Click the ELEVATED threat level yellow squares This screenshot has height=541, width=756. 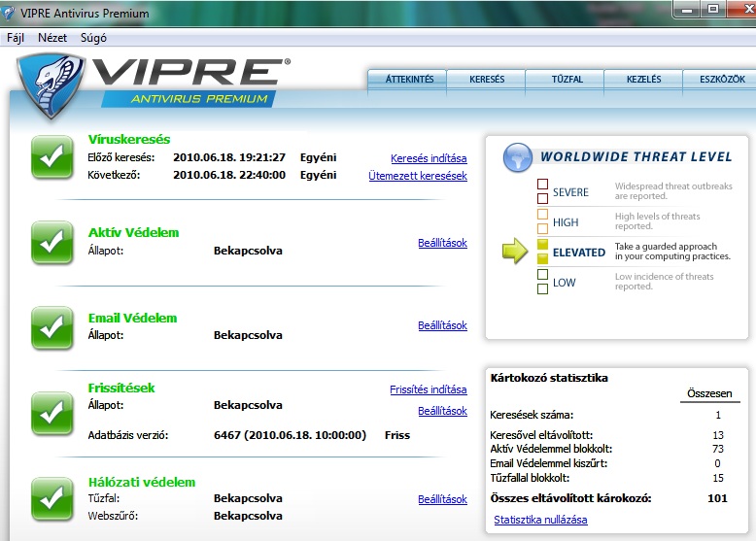(542, 252)
